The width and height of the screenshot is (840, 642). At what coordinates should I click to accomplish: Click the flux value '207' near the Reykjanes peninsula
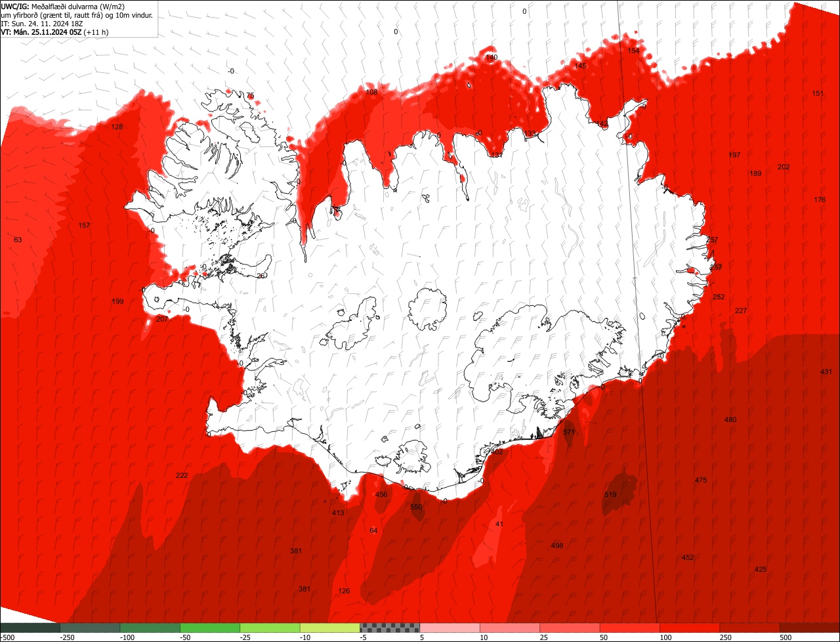tap(162, 319)
